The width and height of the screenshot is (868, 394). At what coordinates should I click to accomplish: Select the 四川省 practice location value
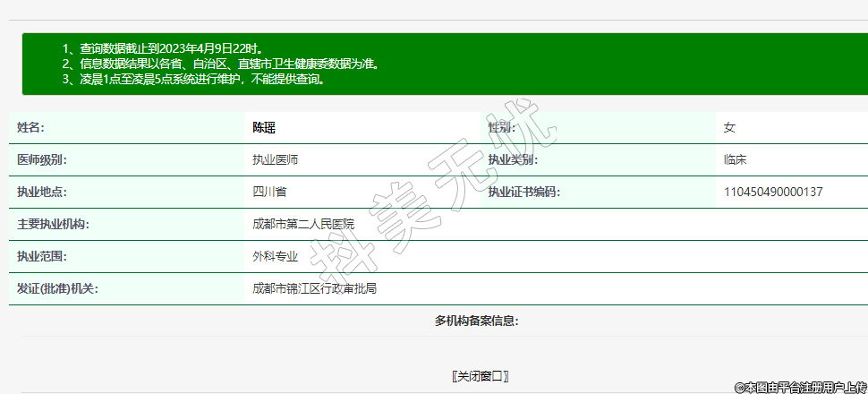tap(269, 193)
